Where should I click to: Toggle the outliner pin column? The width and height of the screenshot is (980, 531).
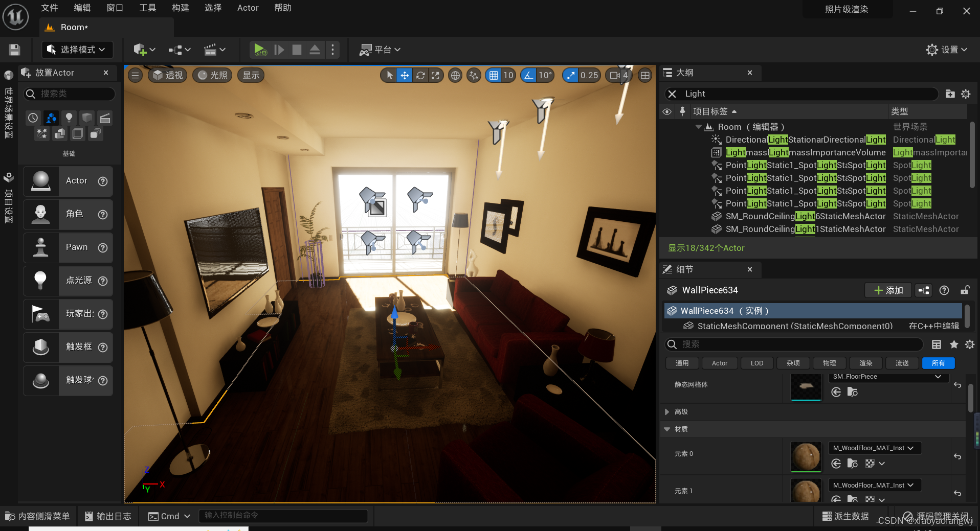682,111
